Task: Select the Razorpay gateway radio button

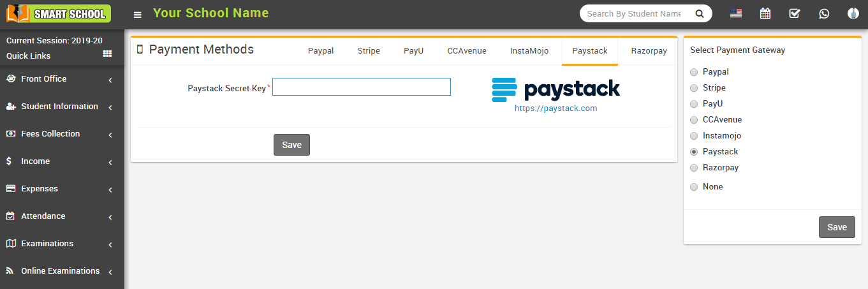Action: tap(694, 168)
